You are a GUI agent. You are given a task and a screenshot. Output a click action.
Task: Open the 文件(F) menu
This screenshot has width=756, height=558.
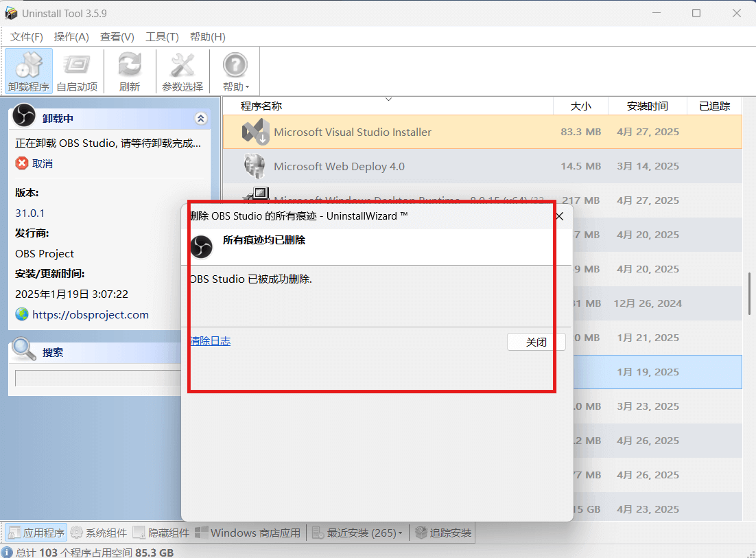pyautogui.click(x=27, y=37)
